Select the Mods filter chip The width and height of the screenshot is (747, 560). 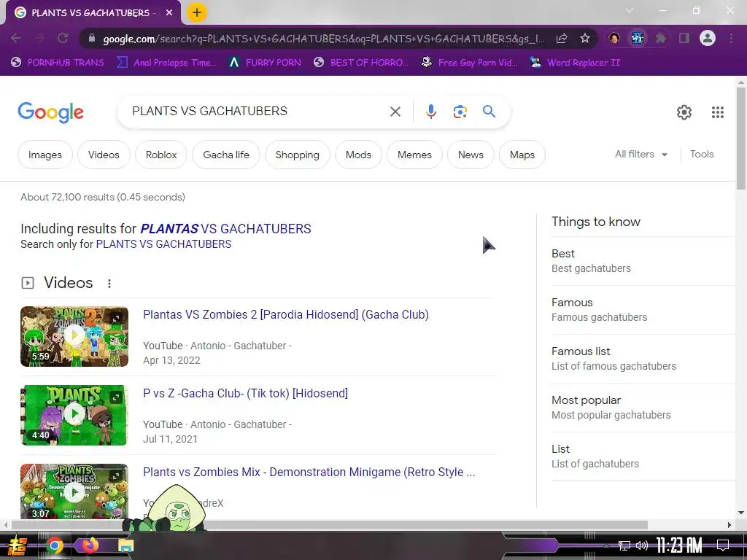(x=358, y=155)
